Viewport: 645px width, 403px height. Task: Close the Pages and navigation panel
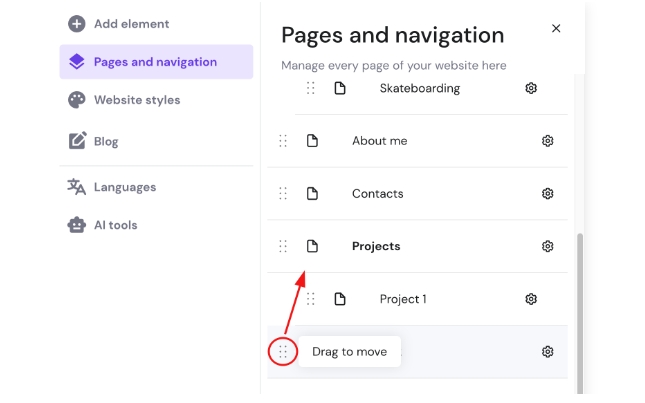point(556,29)
